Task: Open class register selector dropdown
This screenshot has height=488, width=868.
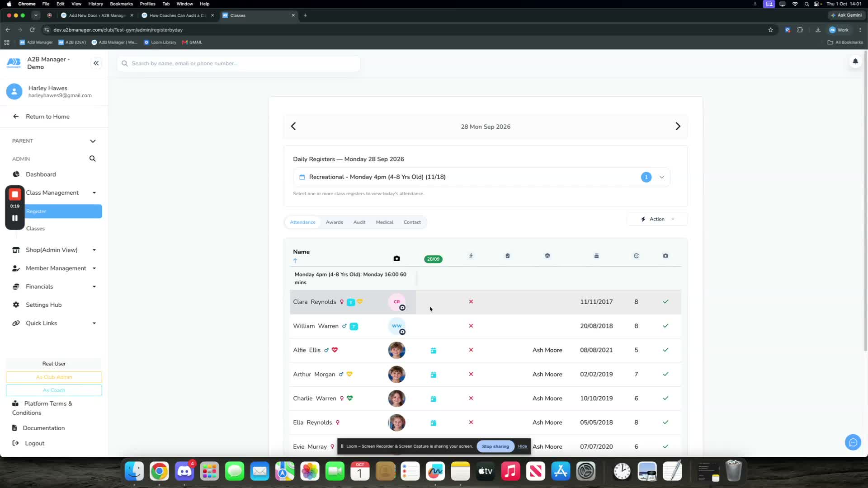Action: coord(481,177)
